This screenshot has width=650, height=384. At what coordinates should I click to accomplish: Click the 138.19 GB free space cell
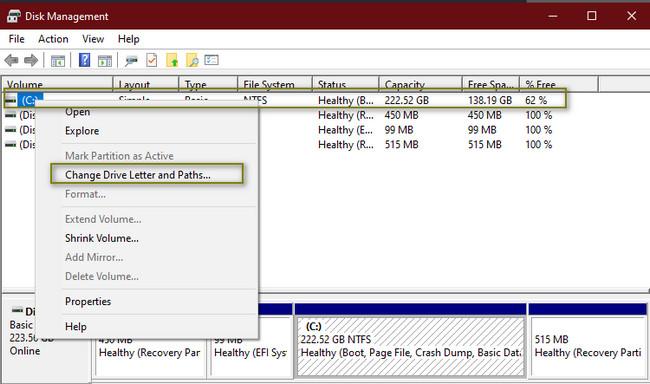pos(490,100)
